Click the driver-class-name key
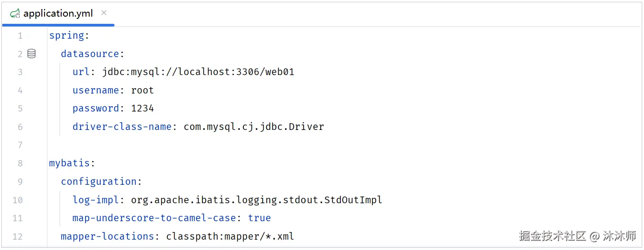The height and width of the screenshot is (250, 644). pos(122,127)
